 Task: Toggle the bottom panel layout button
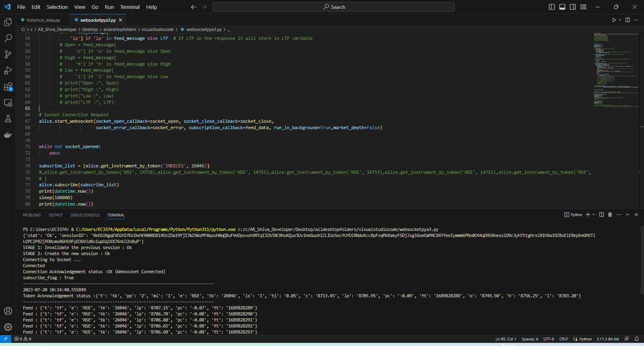coord(562,7)
